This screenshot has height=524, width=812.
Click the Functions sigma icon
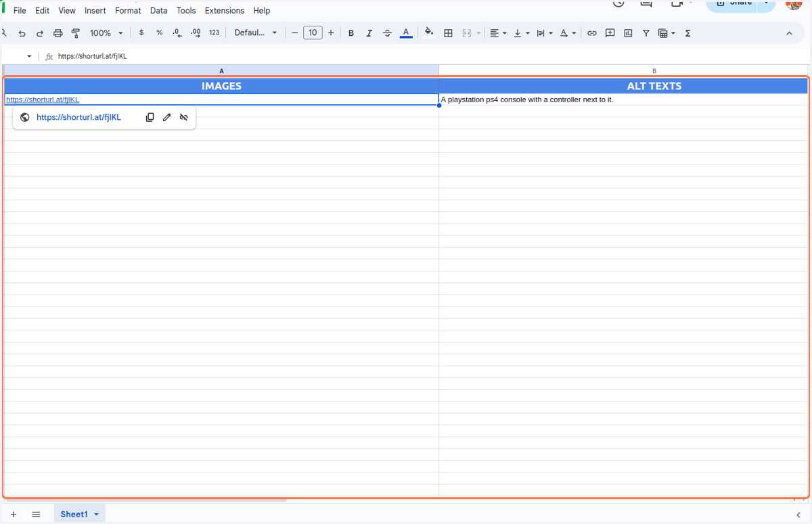(687, 32)
